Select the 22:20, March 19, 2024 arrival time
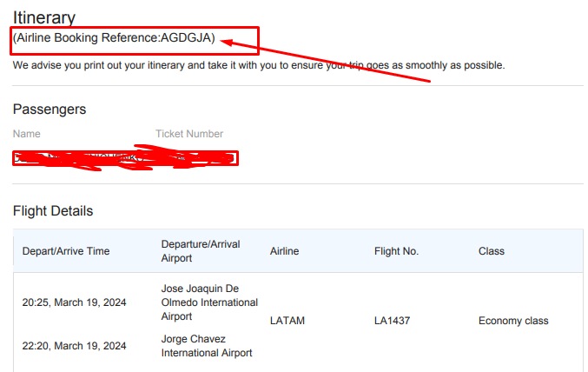Screen dimensions: 588x372 click(74, 346)
